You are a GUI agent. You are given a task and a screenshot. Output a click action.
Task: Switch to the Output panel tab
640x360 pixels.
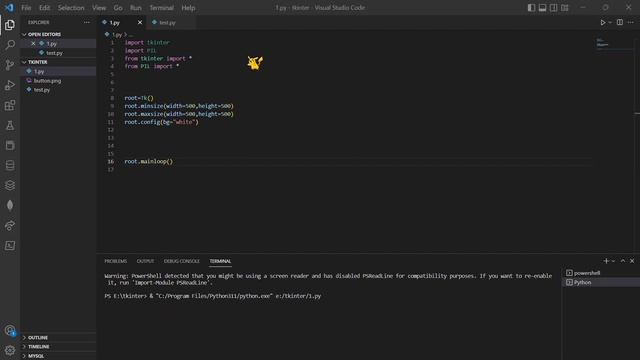click(145, 261)
